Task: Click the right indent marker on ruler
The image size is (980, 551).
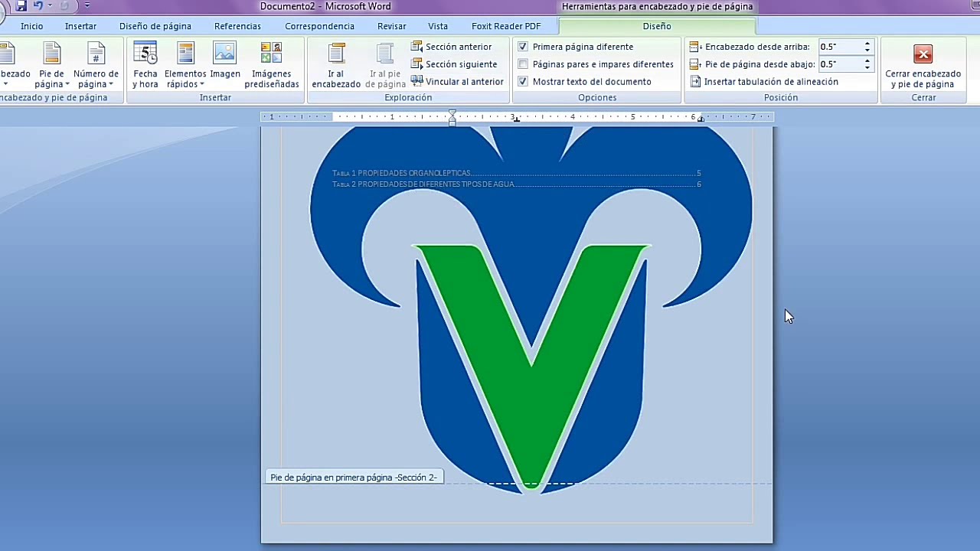Action: click(701, 119)
